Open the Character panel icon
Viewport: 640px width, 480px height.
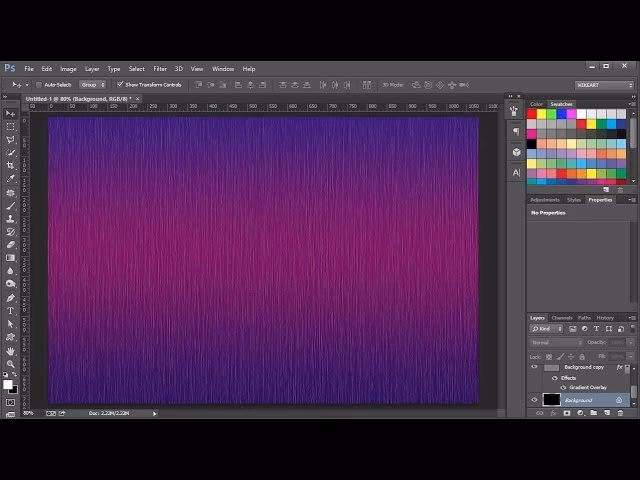516,173
